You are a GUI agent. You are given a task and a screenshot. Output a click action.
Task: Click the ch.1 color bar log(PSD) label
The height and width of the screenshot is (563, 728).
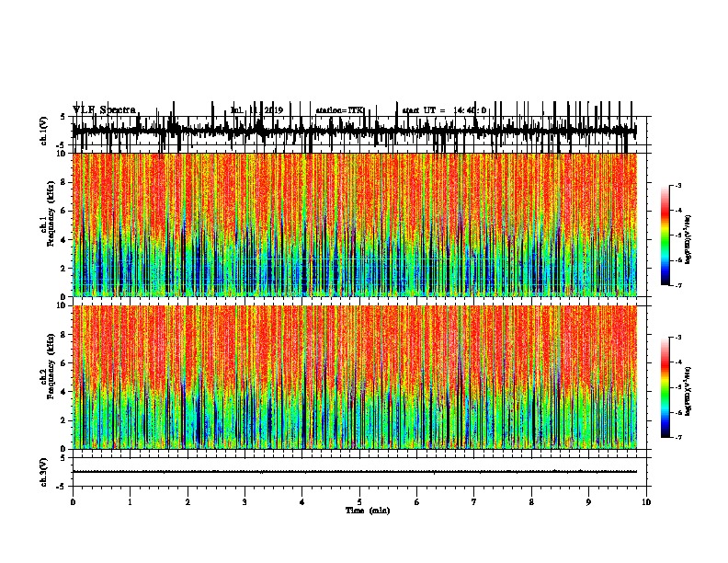click(688, 239)
